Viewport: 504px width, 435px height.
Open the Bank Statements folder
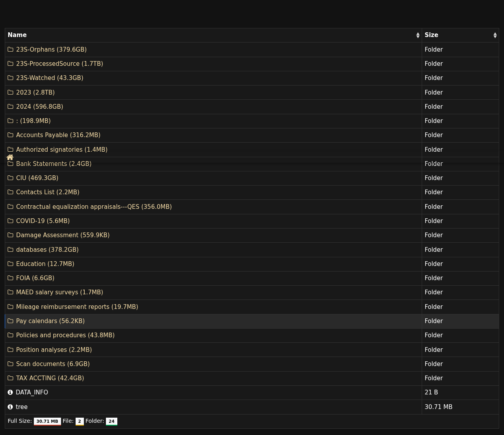pyautogui.click(x=54, y=164)
